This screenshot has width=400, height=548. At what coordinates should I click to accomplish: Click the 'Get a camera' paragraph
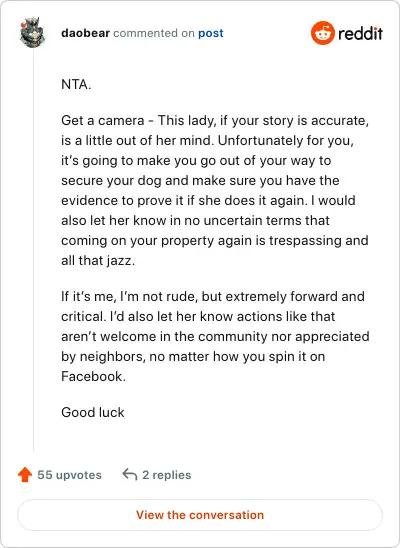[215, 190]
